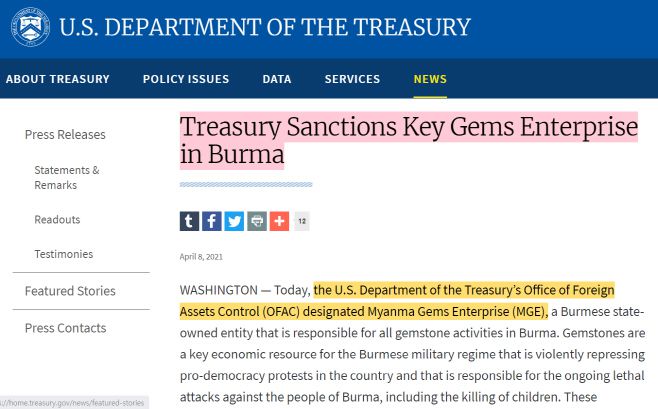Open Statements & Remarks page
Screen dimensions: 658x409
(x=67, y=177)
